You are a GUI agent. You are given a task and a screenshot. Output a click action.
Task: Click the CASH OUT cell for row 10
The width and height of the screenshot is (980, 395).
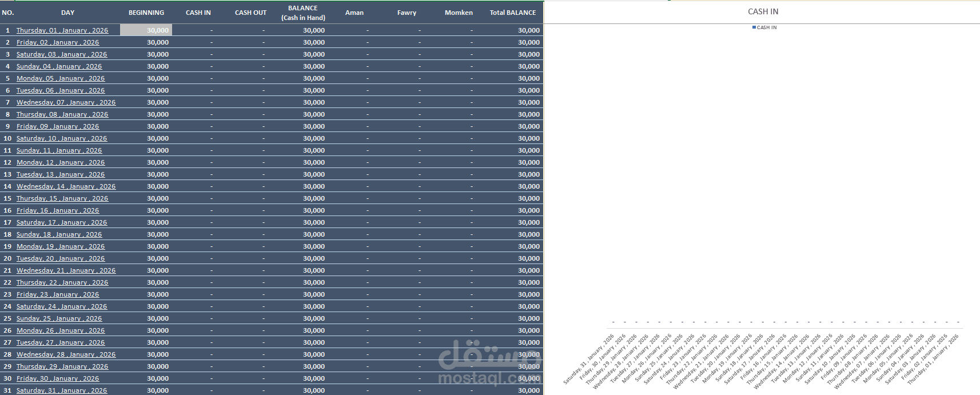click(x=250, y=138)
